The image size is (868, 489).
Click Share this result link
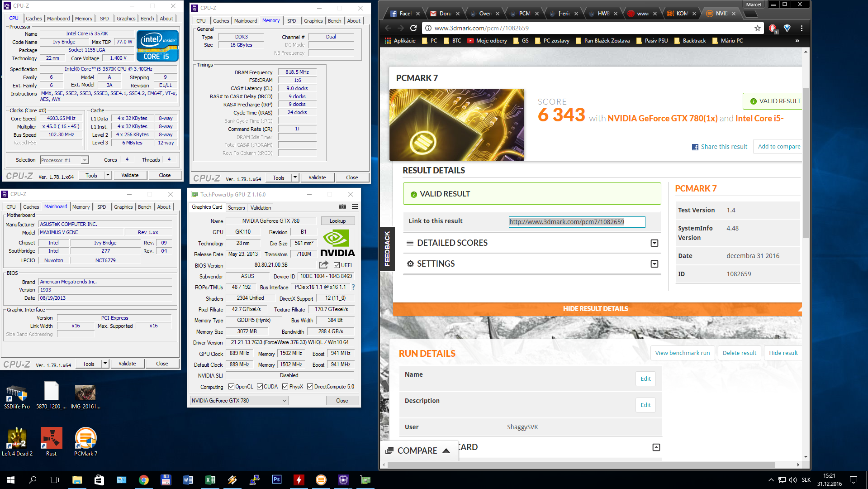click(x=720, y=147)
